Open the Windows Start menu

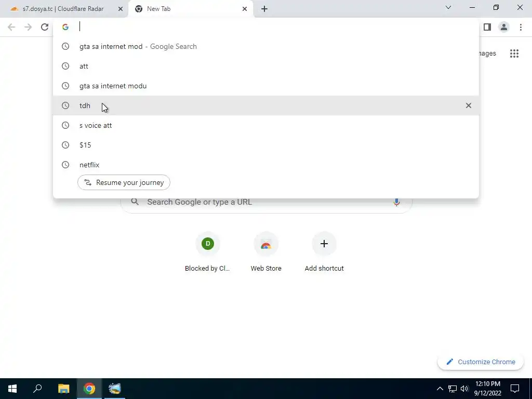pyautogui.click(x=12, y=389)
